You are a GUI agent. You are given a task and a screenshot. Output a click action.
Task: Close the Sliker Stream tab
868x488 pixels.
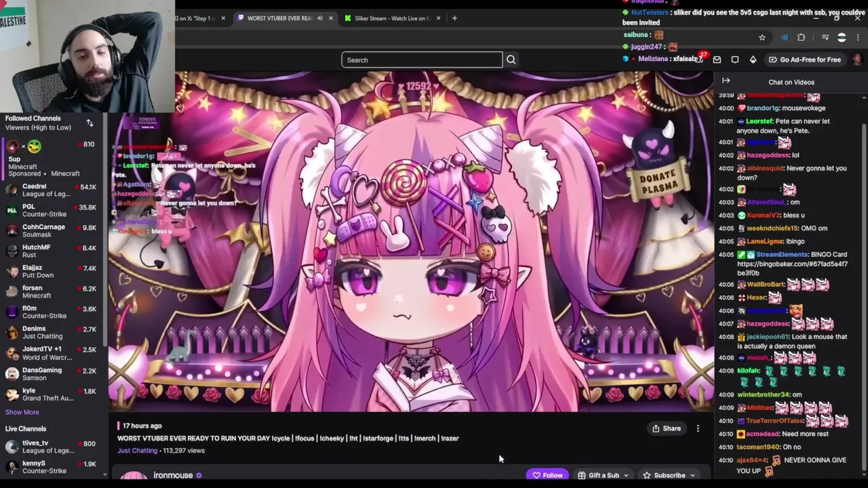[x=439, y=18]
